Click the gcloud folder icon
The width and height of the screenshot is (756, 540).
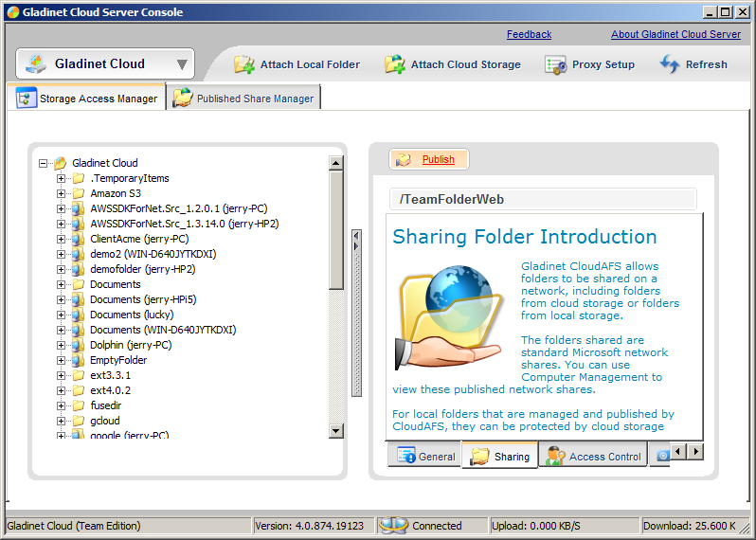tap(79, 421)
